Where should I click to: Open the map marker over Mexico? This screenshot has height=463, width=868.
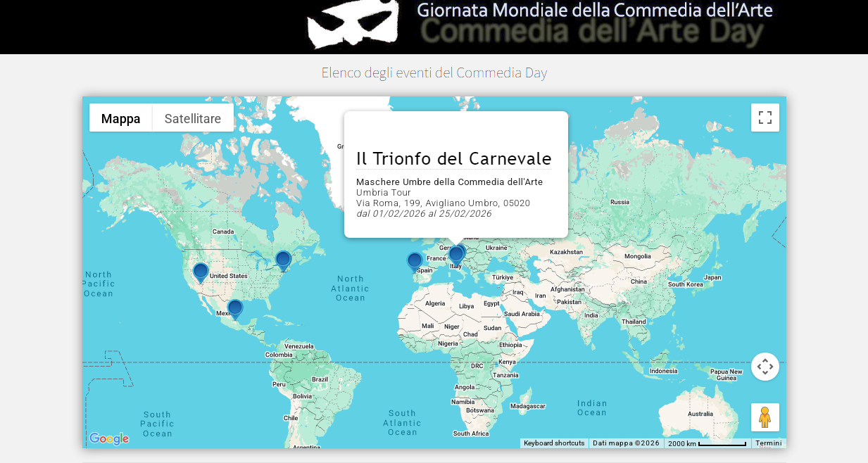[235, 308]
